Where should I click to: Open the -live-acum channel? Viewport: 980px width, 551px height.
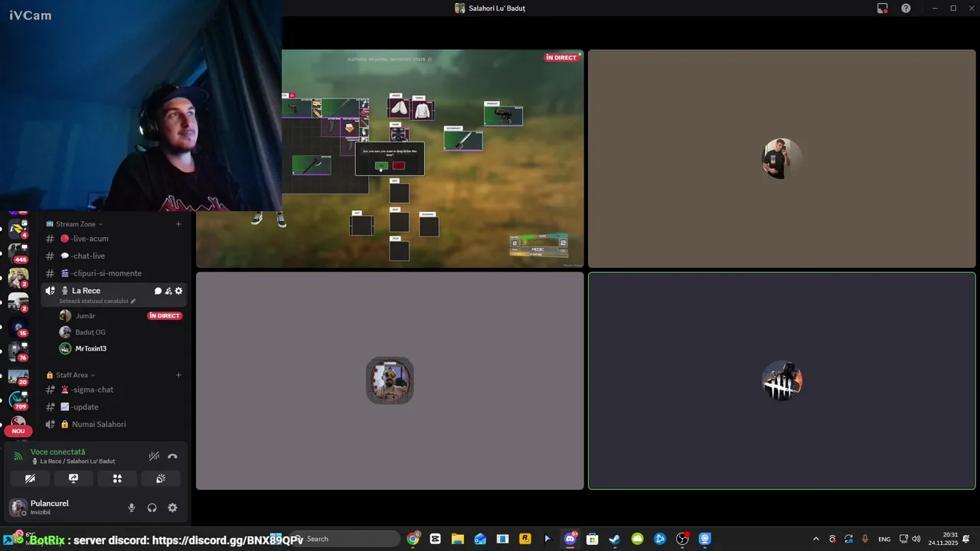(114, 239)
